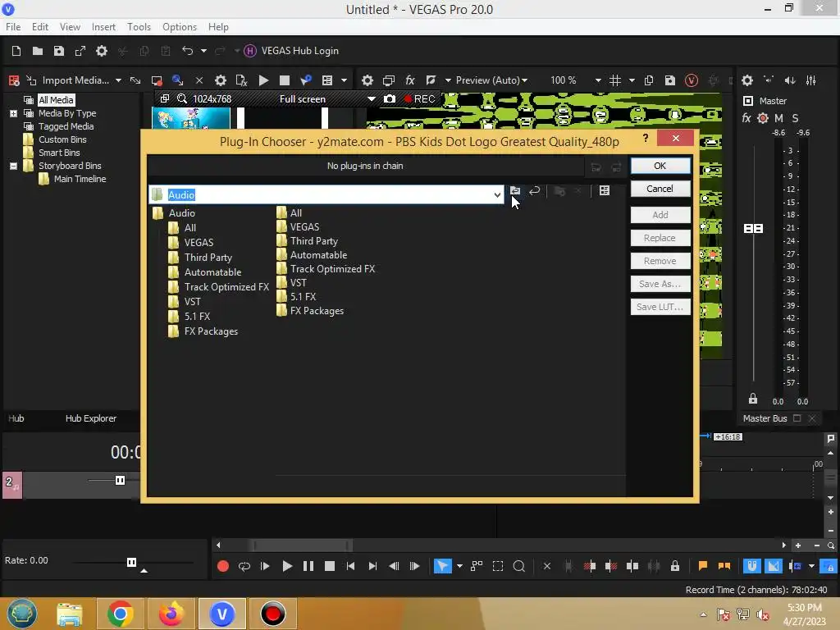Save snapshot to file icon

coord(670,80)
